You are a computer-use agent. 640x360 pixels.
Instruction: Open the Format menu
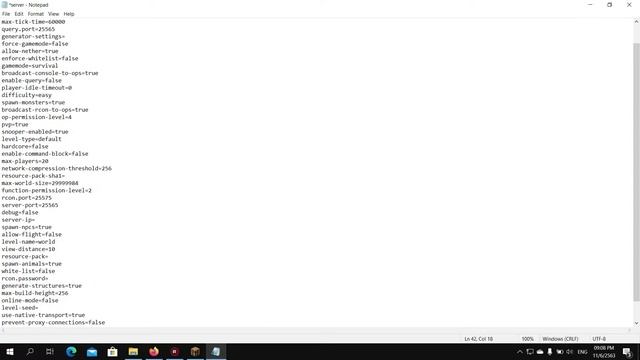36,14
